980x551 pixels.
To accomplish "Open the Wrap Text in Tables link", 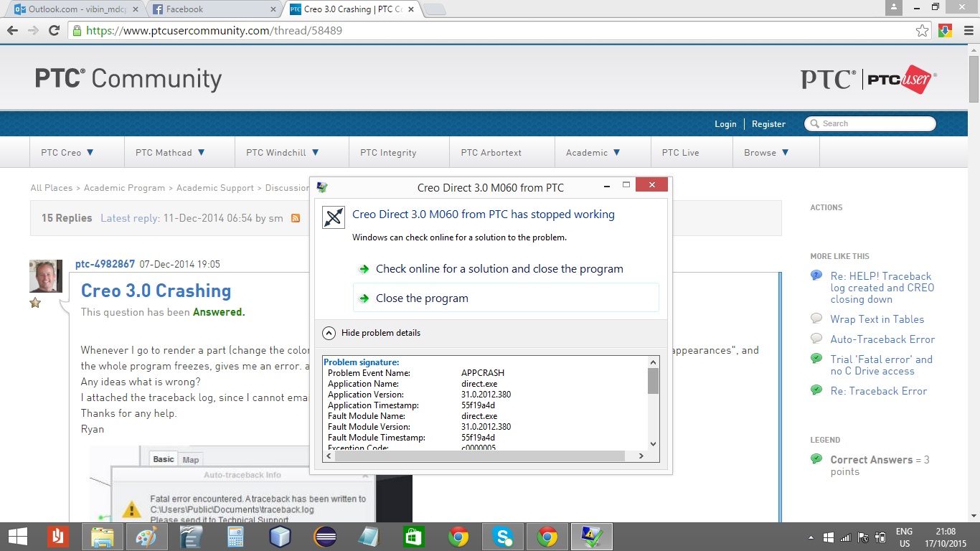I will (x=877, y=319).
